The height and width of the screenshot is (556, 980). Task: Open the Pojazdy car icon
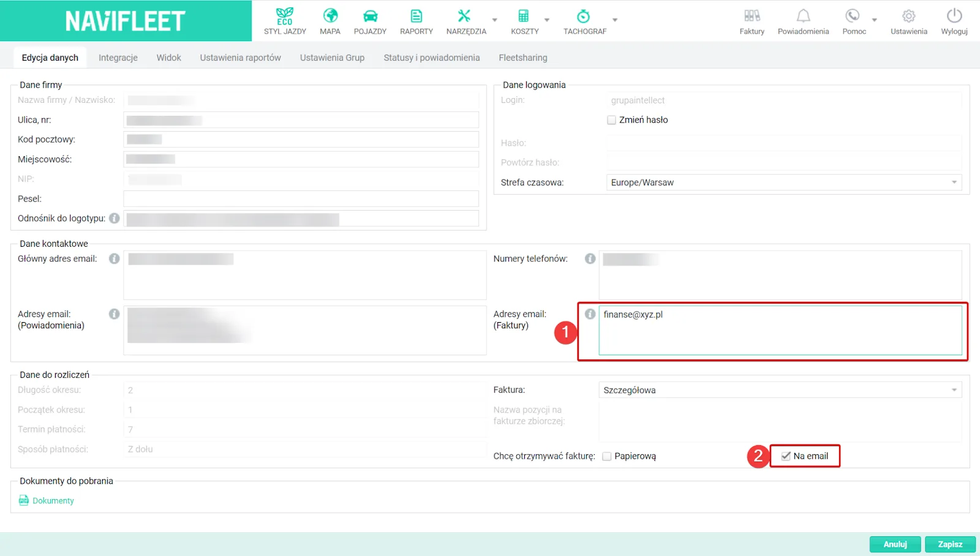[370, 16]
